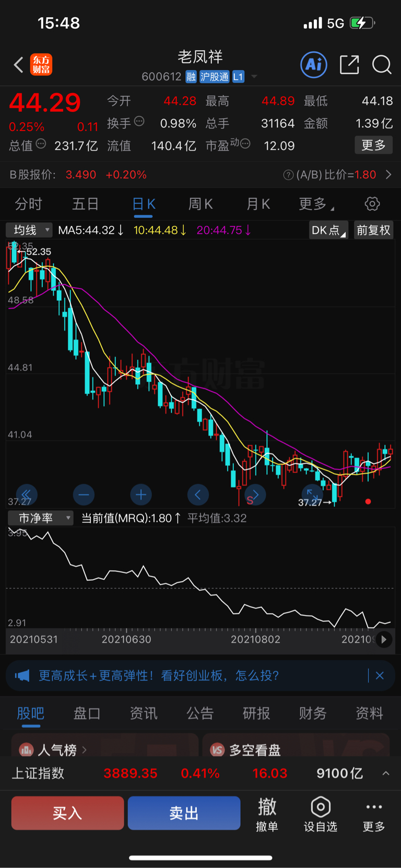This screenshot has height=868, width=401.
Task: Tap the 沪股通 badge
Action: (215, 77)
